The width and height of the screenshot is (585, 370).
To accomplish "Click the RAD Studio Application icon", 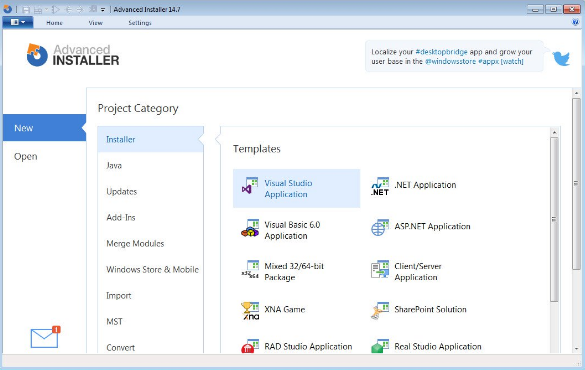I will point(250,346).
